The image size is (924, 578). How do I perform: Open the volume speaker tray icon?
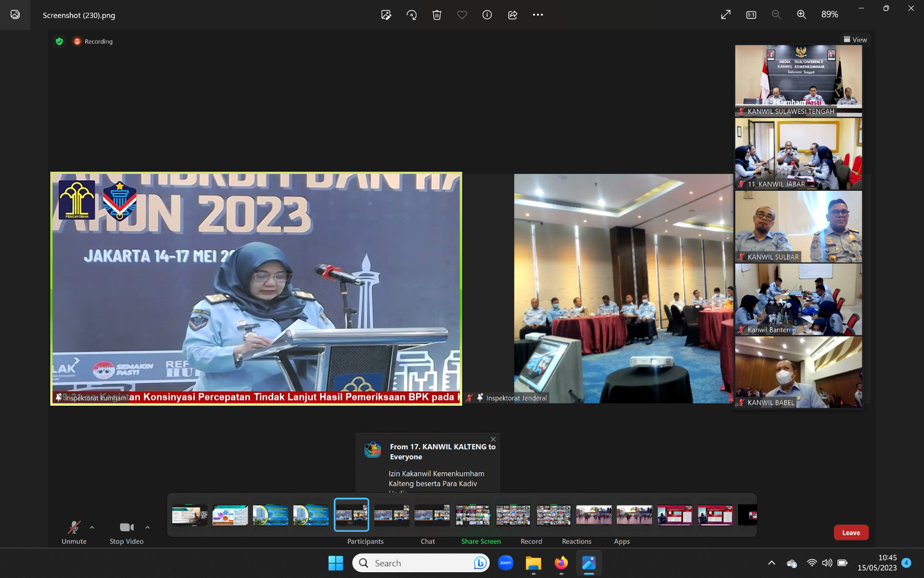(827, 563)
